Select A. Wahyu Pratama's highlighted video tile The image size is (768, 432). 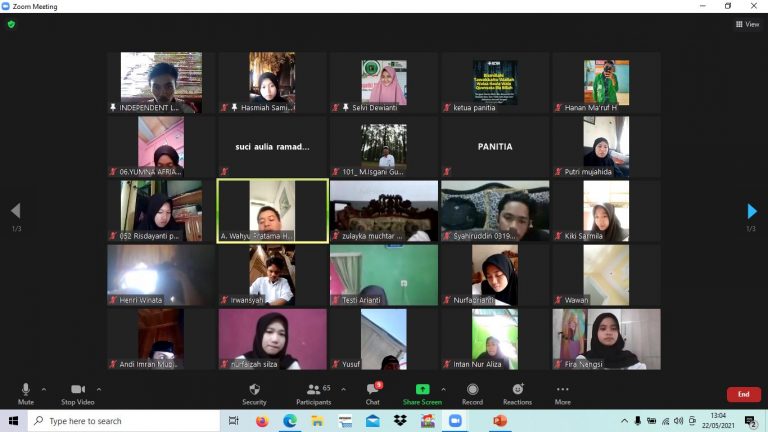tap(273, 211)
